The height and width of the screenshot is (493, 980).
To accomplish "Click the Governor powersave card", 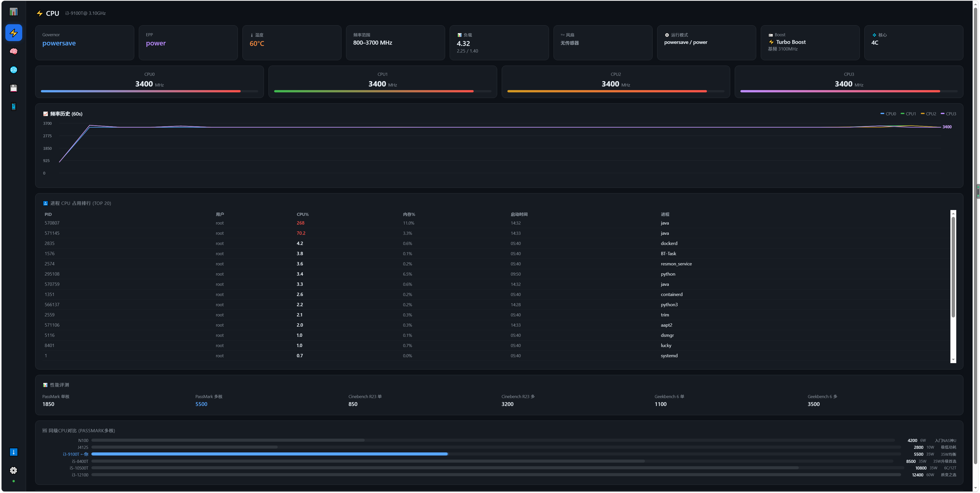I will (84, 43).
